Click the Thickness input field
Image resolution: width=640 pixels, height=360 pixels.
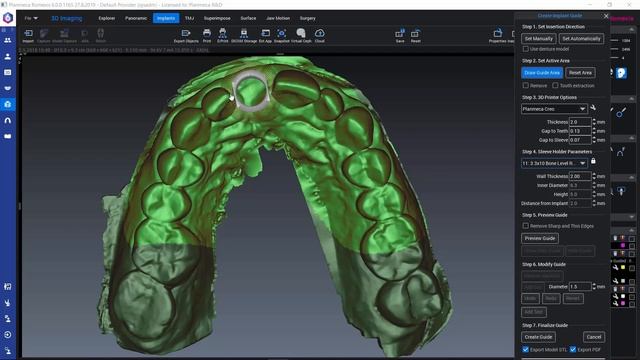coord(580,122)
